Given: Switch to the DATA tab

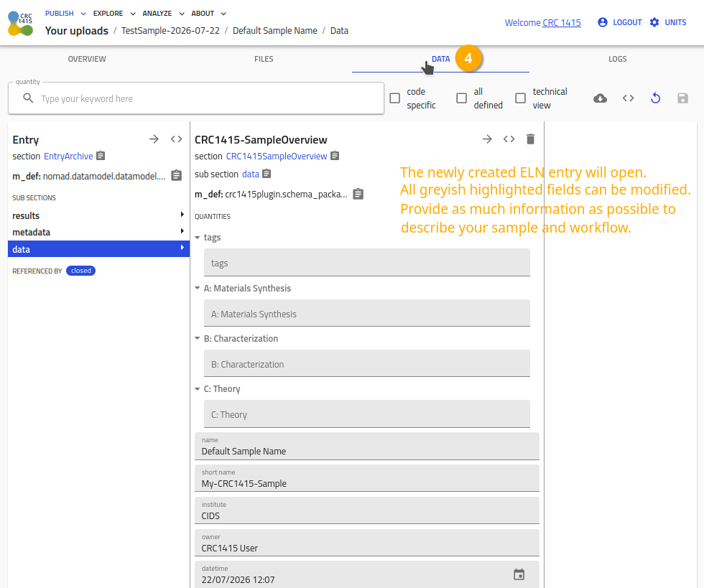Looking at the screenshot, I should click(440, 59).
